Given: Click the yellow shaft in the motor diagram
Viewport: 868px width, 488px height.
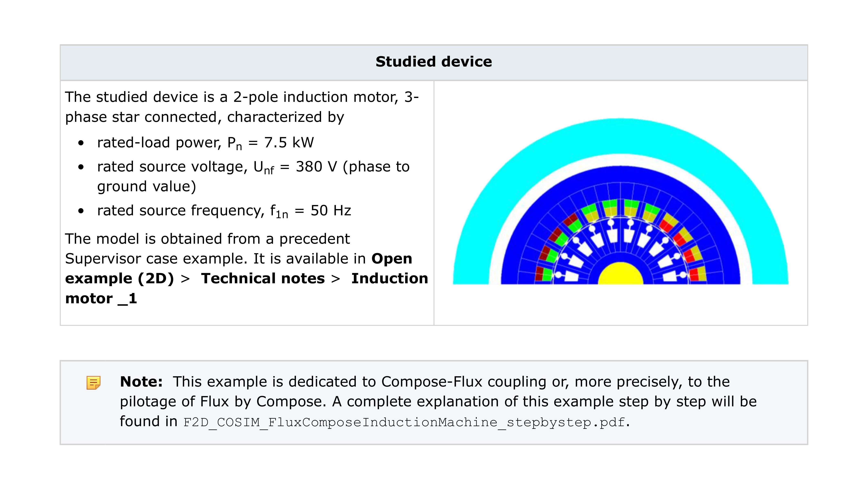Looking at the screenshot, I should pyautogui.click(x=620, y=275).
